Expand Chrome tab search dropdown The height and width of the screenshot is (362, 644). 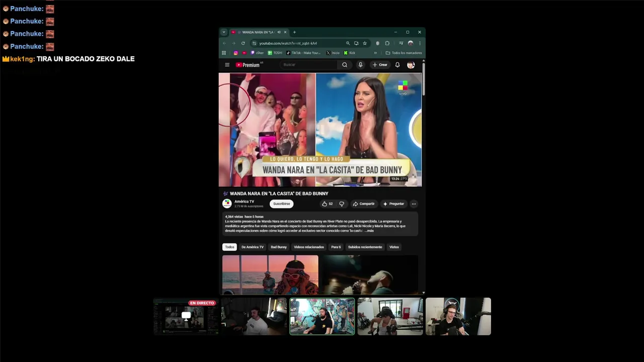pyautogui.click(x=224, y=32)
